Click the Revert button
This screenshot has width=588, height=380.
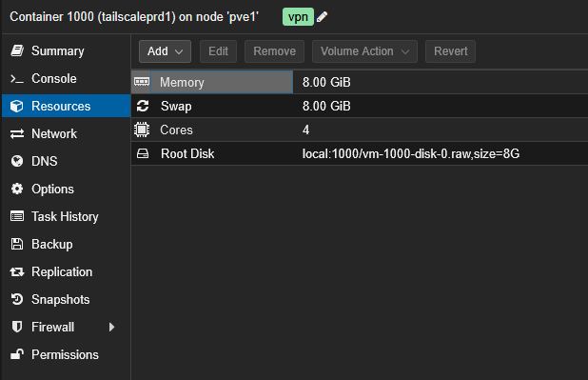click(x=450, y=51)
